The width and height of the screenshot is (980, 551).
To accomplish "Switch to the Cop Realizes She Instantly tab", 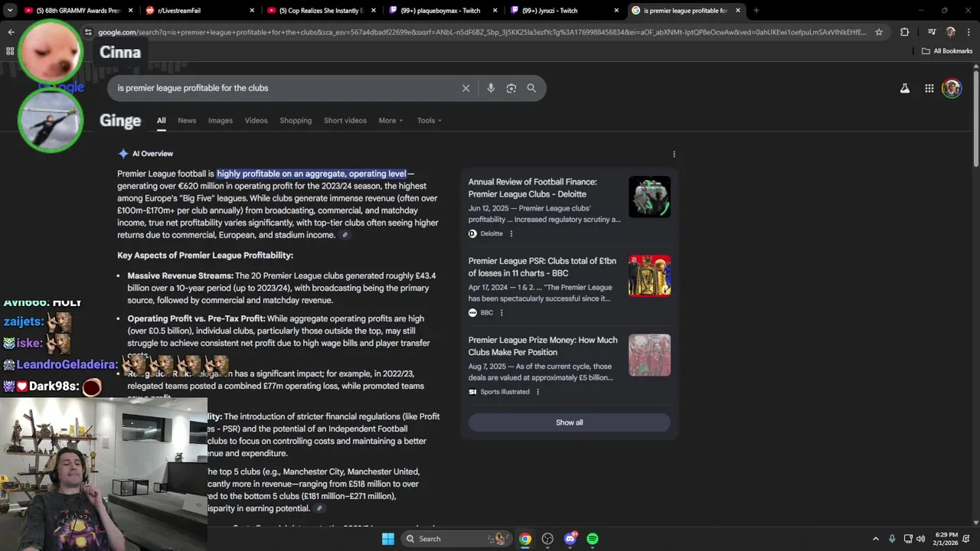I will click(321, 11).
